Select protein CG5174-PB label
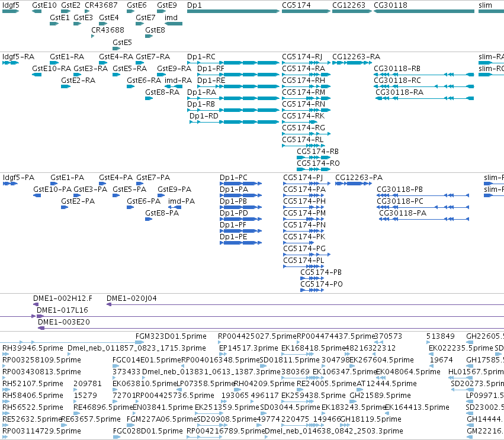Image resolution: width=504 pixels, height=440 pixels. 321,272
